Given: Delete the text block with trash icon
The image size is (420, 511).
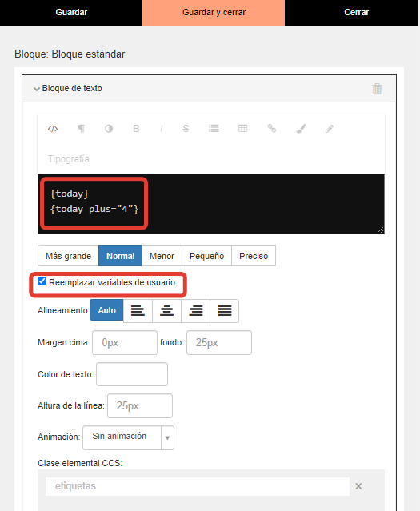Looking at the screenshot, I should (x=377, y=89).
